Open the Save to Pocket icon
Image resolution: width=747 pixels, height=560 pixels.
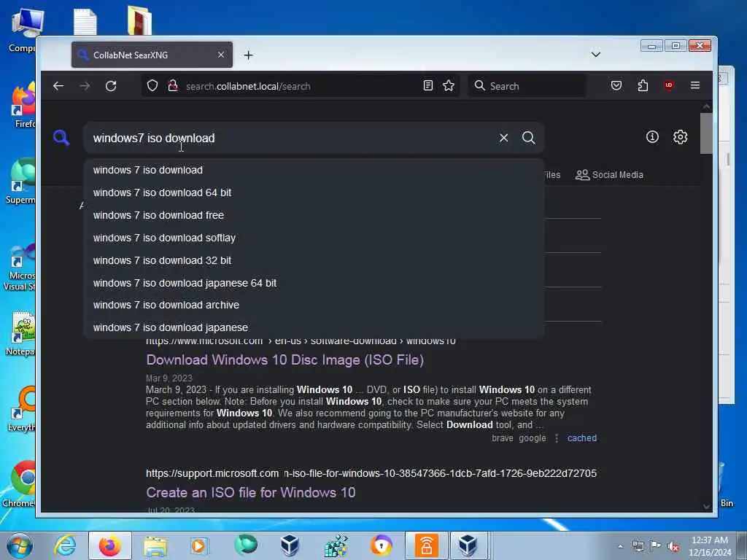coord(616,86)
